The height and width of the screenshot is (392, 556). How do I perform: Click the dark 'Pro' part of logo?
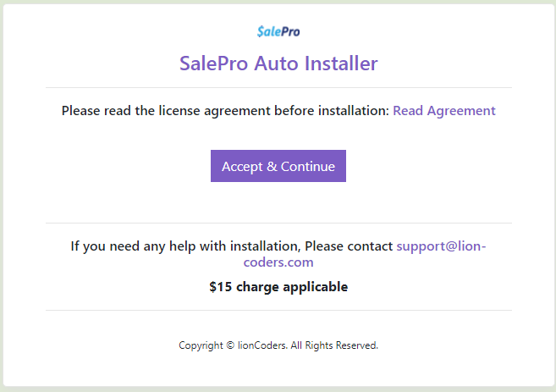(291, 32)
